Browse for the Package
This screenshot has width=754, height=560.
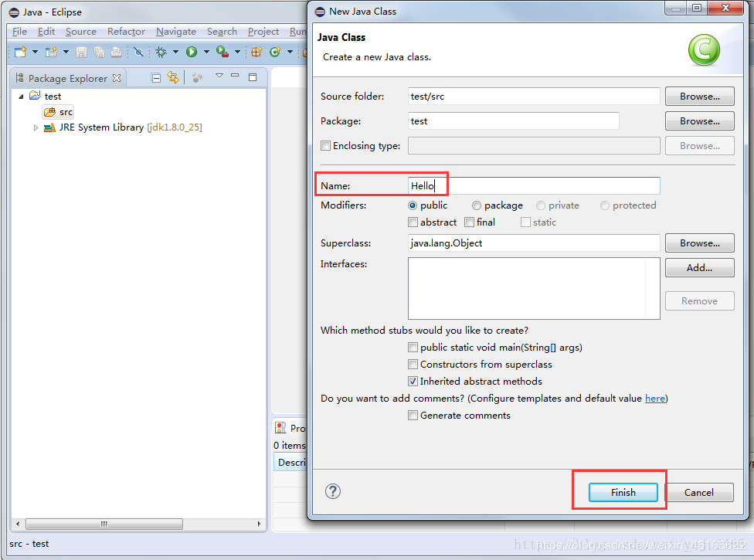[700, 121]
